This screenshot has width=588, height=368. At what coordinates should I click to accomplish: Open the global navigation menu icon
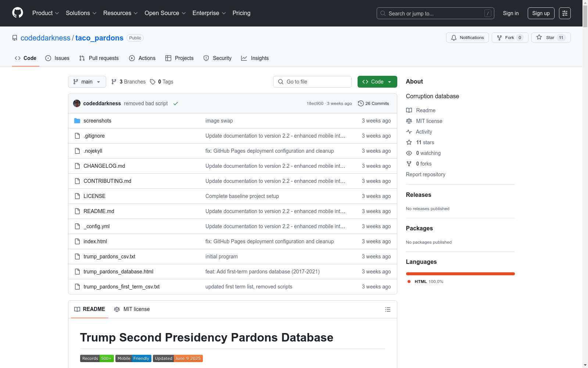565,13
